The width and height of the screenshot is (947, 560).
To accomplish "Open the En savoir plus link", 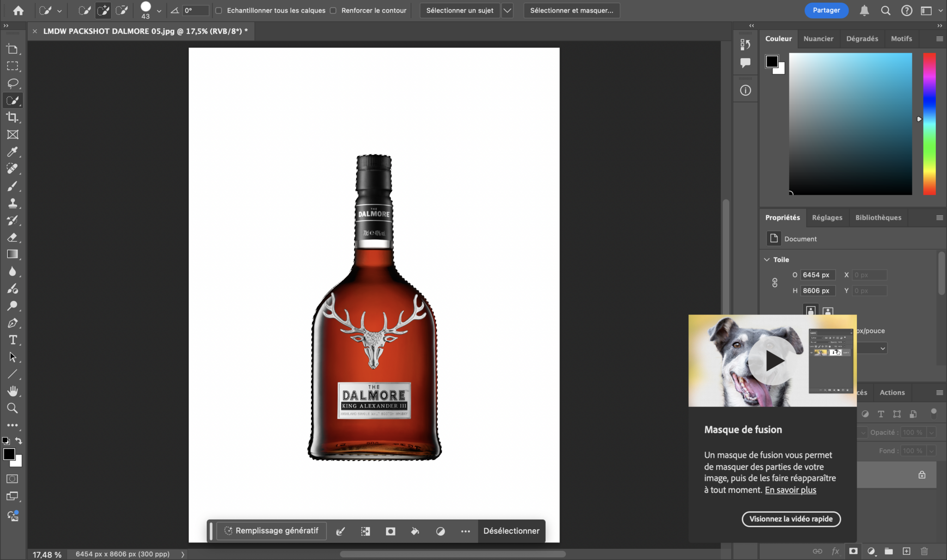I will click(790, 490).
